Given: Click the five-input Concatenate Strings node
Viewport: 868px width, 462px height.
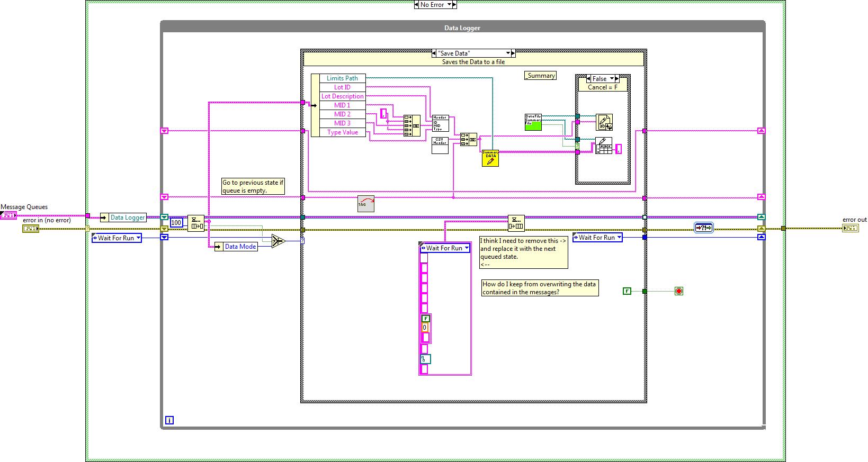Looking at the screenshot, I should tap(411, 126).
